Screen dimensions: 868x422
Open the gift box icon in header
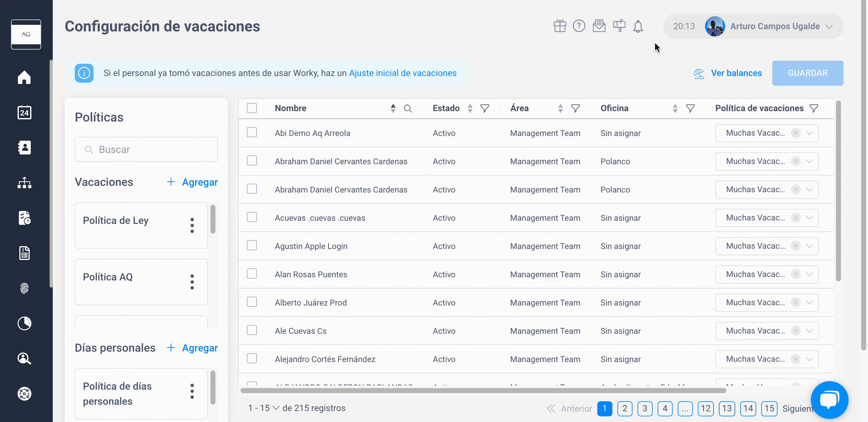pyautogui.click(x=560, y=26)
